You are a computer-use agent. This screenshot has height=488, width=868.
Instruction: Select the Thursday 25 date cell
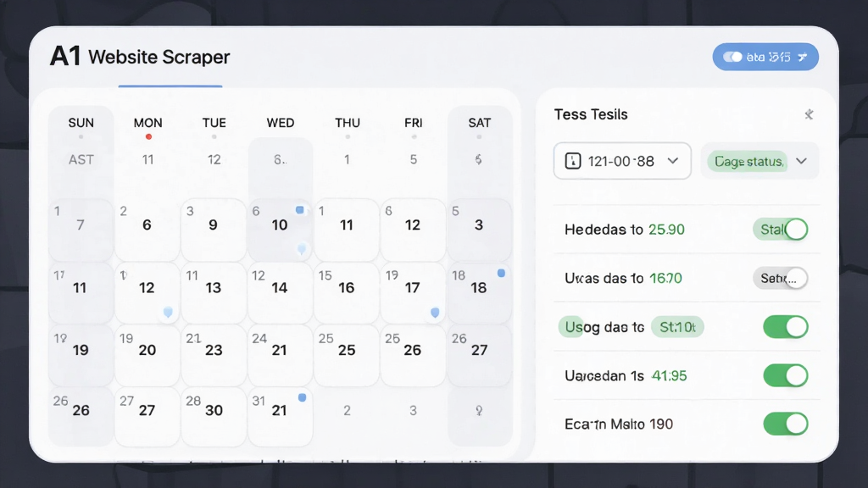pyautogui.click(x=346, y=355)
